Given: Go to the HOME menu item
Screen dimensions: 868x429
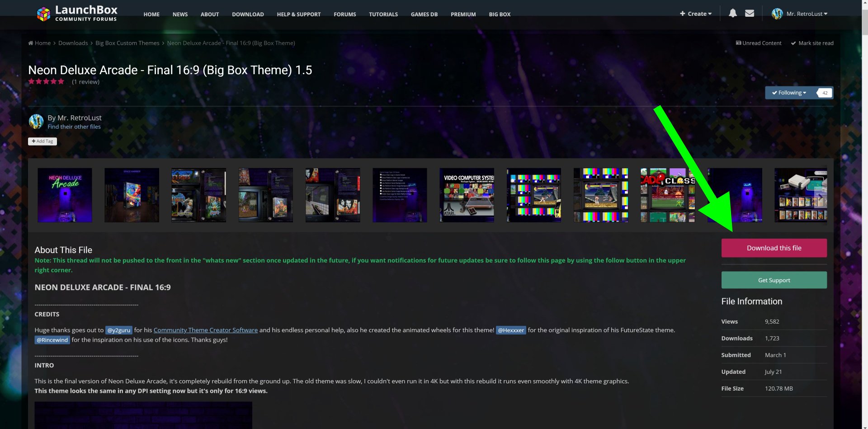Looking at the screenshot, I should [x=151, y=14].
